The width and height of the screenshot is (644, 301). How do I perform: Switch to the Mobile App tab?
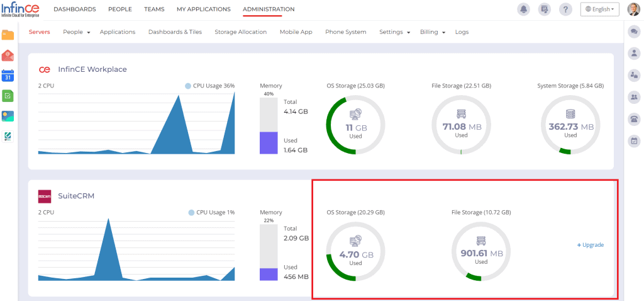click(x=296, y=32)
